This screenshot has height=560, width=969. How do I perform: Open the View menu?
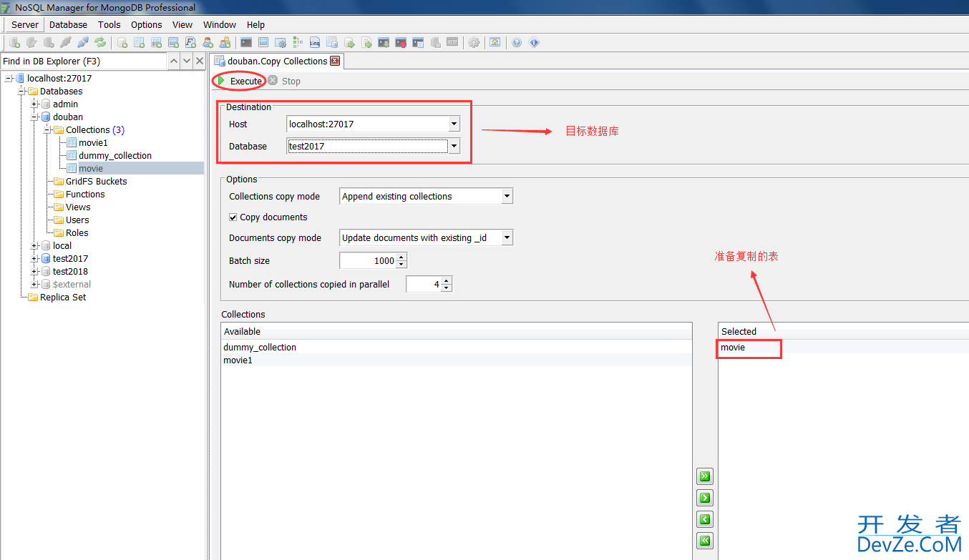coord(182,24)
